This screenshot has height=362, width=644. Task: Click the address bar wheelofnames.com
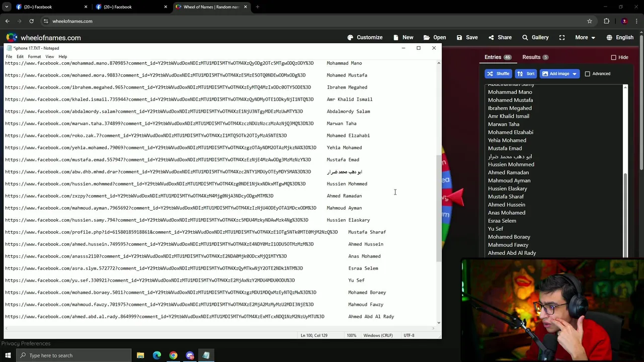72,21
